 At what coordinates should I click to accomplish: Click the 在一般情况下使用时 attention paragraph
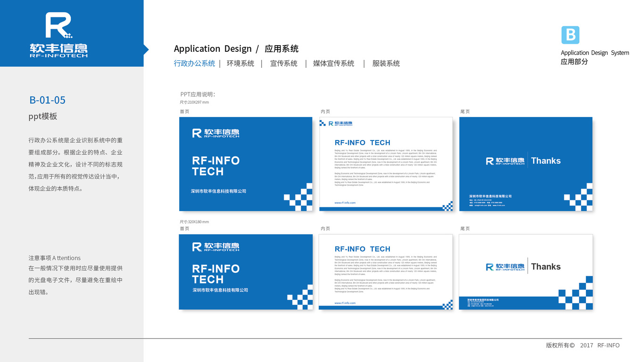point(75,280)
